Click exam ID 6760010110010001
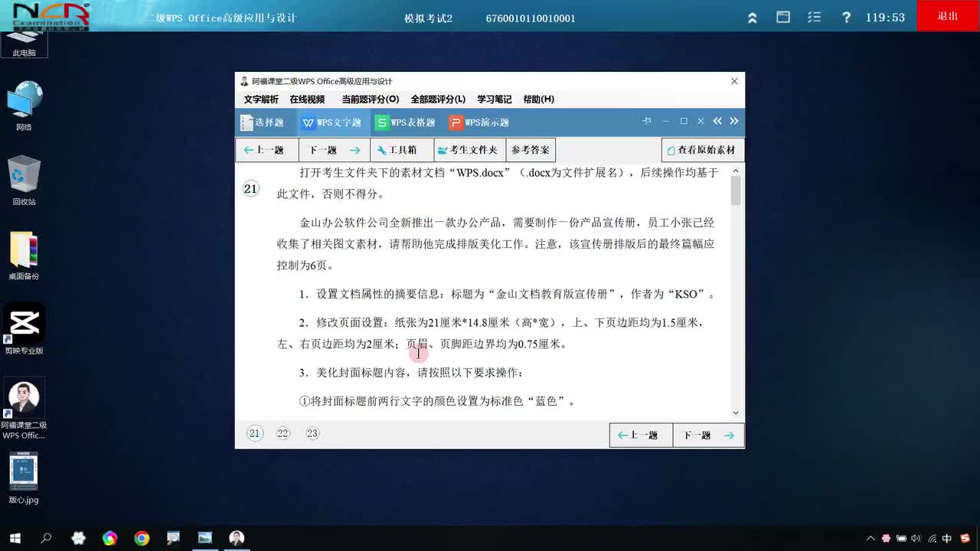This screenshot has width=980, height=551. [531, 18]
